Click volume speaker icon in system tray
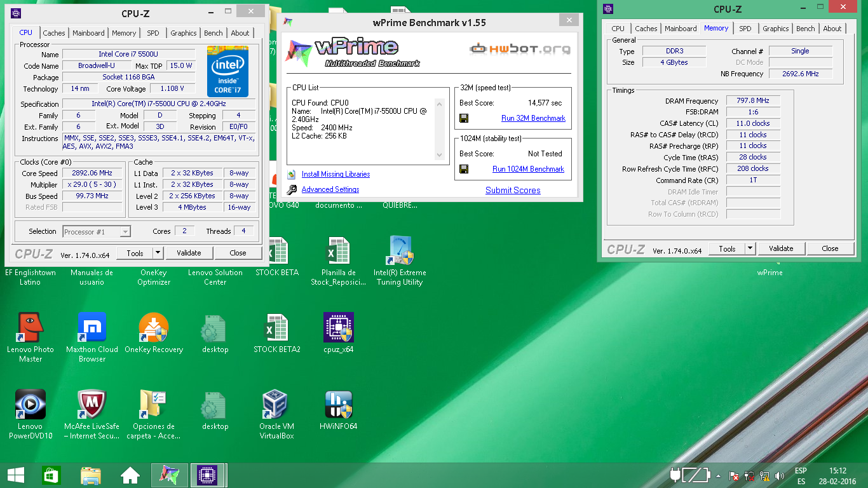 780,476
